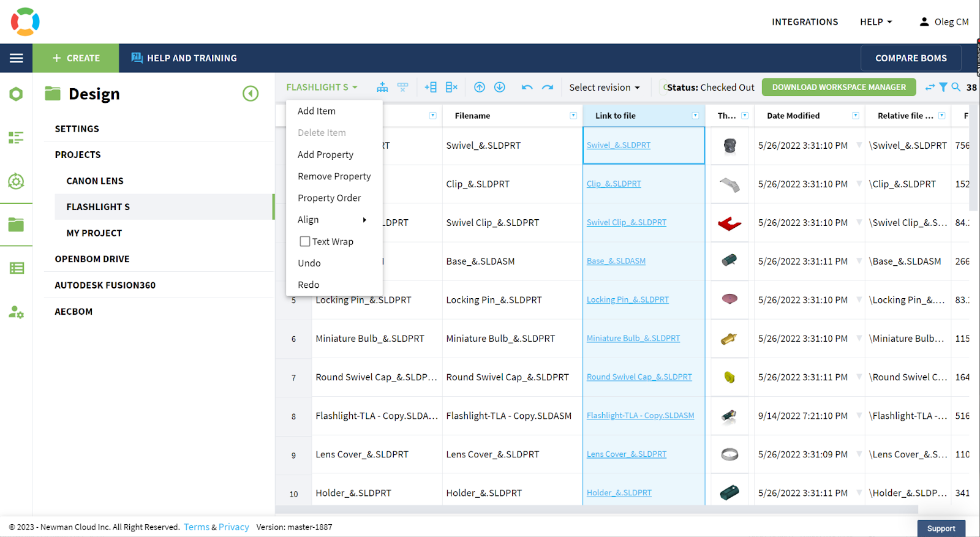Click the hierarchy structure toolbar icon
The image size is (980, 537).
coord(382,88)
